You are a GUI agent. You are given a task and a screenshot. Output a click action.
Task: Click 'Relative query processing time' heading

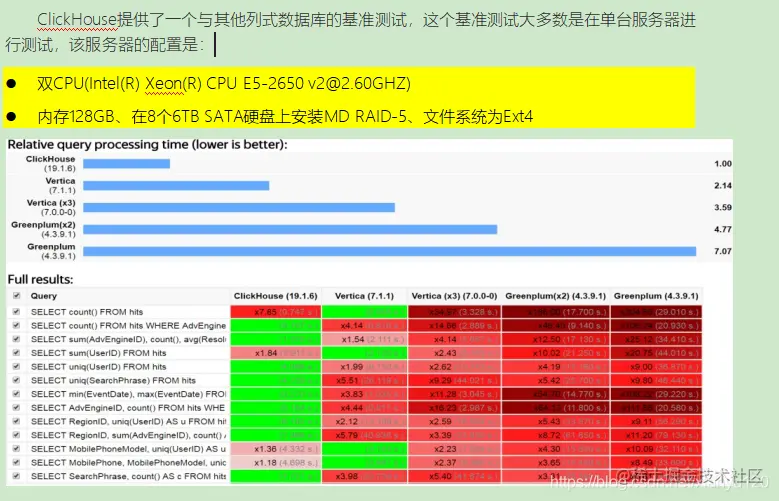click(148, 145)
